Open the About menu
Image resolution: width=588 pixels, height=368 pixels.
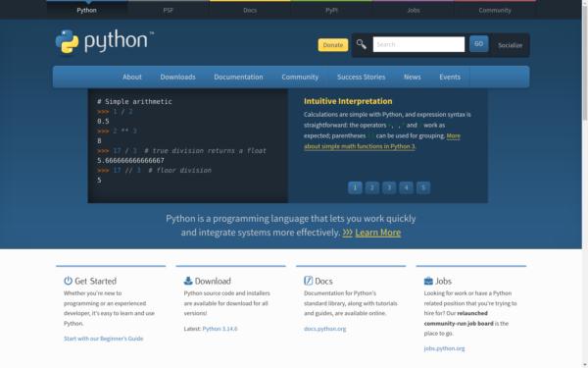pyautogui.click(x=132, y=77)
